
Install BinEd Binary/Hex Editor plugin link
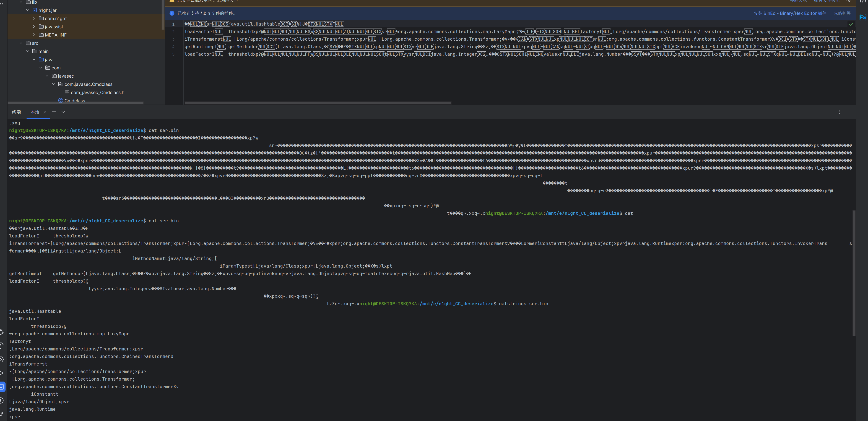tap(790, 13)
